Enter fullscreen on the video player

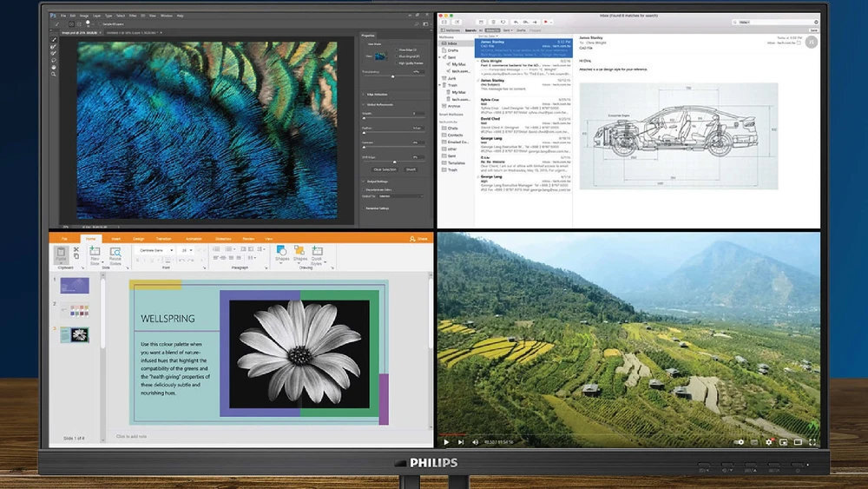[812, 441]
